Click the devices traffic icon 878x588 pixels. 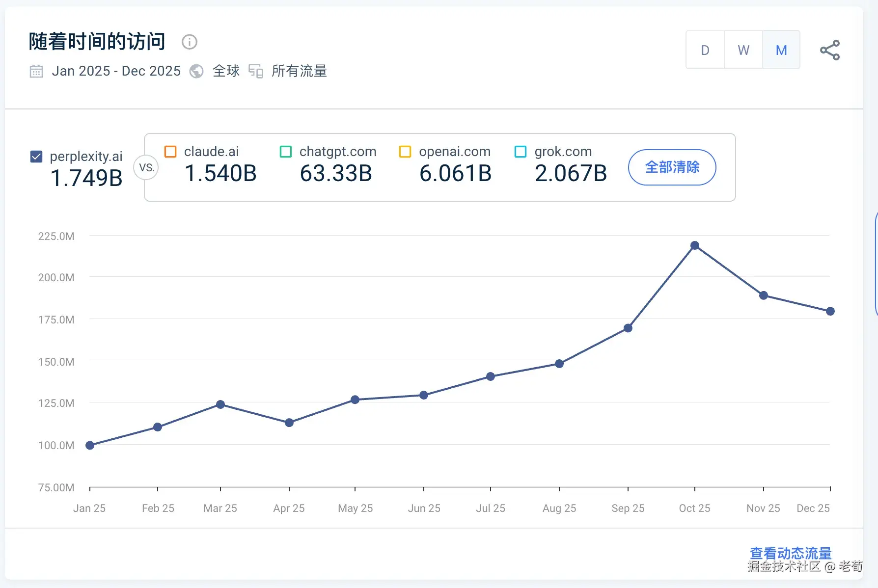pos(256,71)
